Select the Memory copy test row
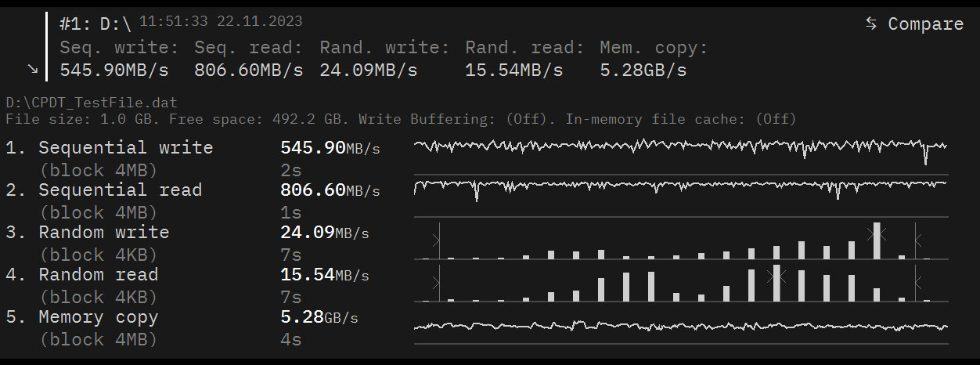Screen dimensions: 980x365 (98, 317)
